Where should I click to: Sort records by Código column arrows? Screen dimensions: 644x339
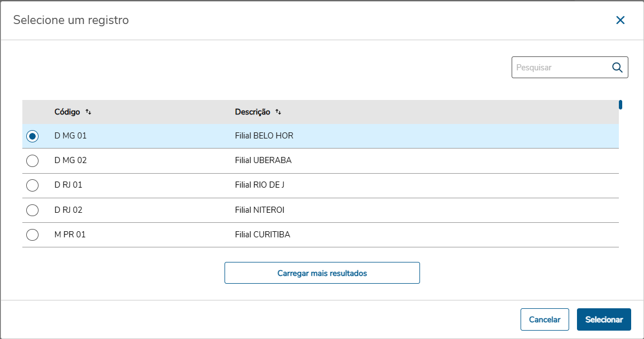pyautogui.click(x=88, y=112)
